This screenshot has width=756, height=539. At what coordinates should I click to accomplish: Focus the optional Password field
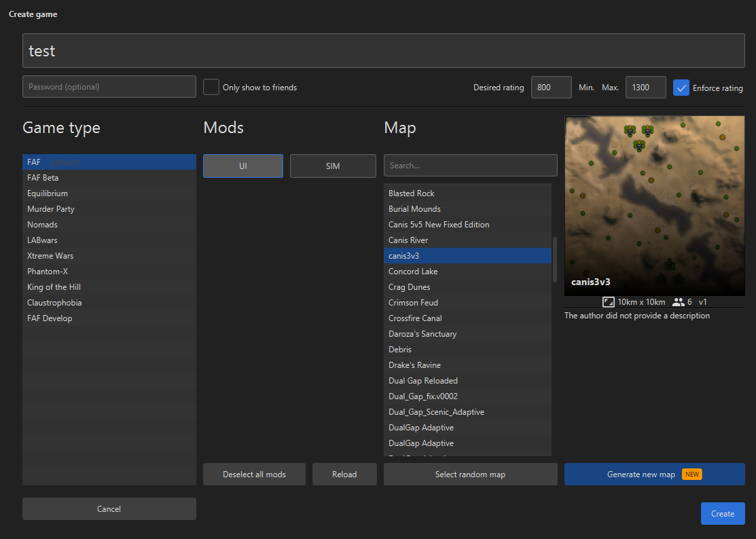109,87
